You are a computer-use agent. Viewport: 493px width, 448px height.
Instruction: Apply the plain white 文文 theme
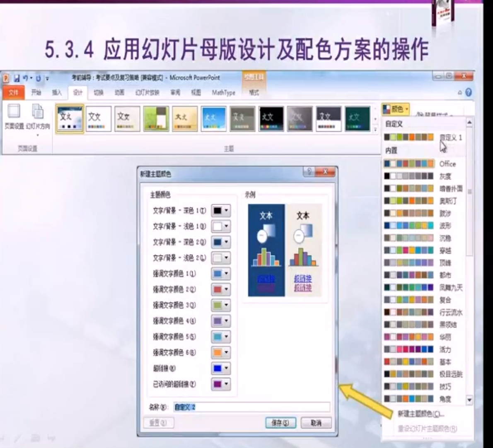[99, 119]
